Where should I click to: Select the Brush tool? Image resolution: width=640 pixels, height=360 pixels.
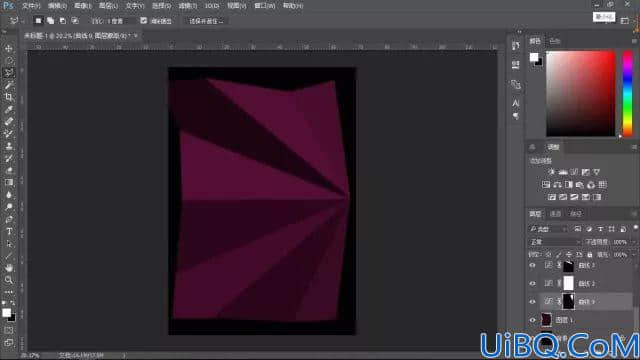(x=9, y=134)
